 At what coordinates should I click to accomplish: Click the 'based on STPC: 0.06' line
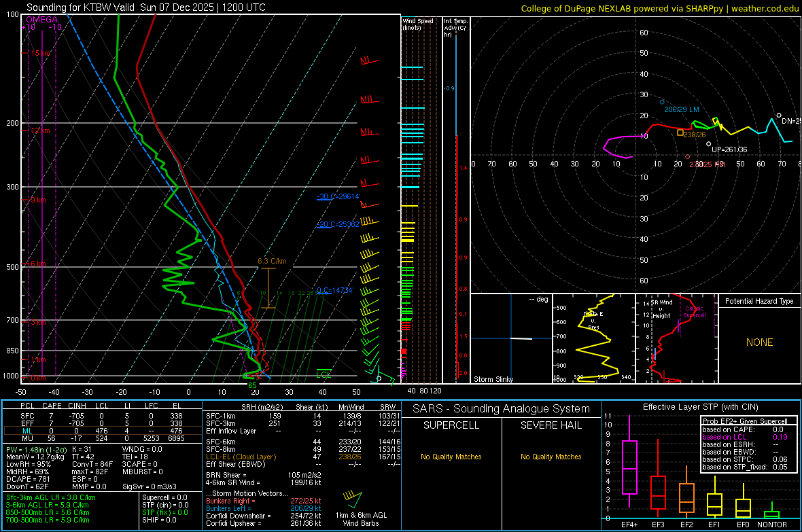point(745,459)
